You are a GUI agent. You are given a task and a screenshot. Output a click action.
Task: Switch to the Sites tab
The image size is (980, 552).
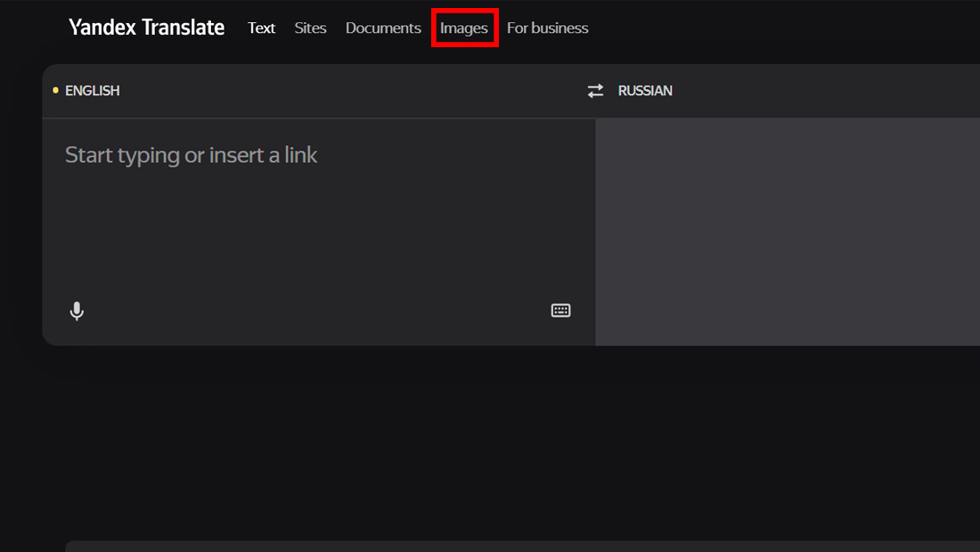pyautogui.click(x=311, y=28)
